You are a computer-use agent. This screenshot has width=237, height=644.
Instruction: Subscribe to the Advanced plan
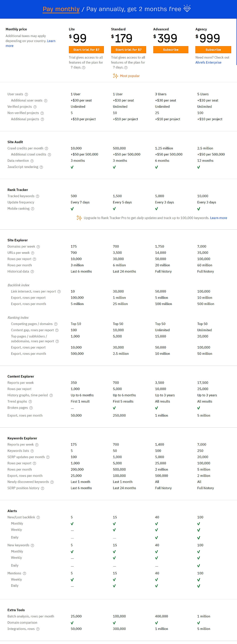(171, 50)
